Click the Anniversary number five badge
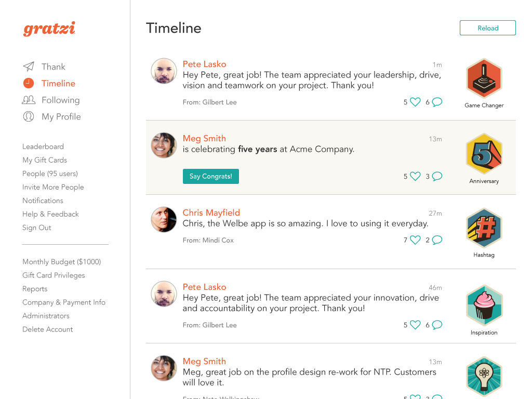Viewport: 532px width, 399px height. point(484,154)
